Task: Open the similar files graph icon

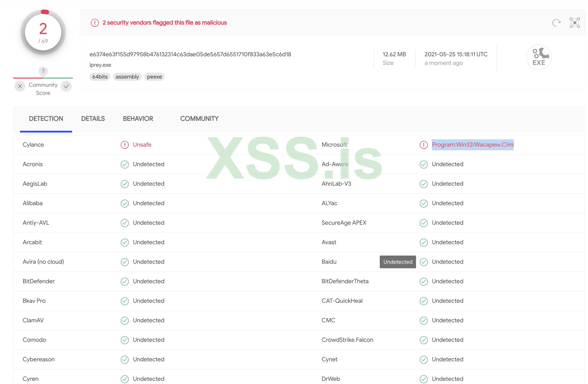Action: [x=574, y=23]
